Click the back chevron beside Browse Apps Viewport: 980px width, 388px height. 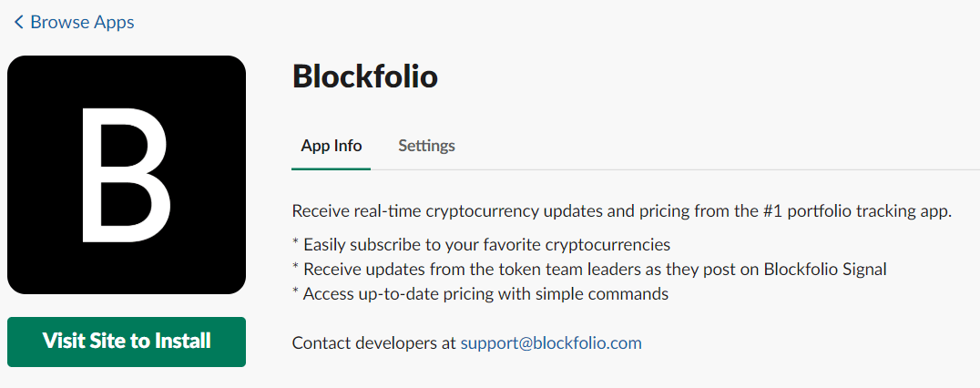tap(18, 22)
